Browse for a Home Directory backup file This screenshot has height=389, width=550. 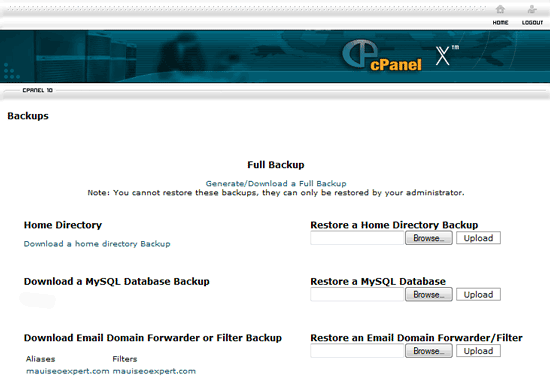[429, 238]
